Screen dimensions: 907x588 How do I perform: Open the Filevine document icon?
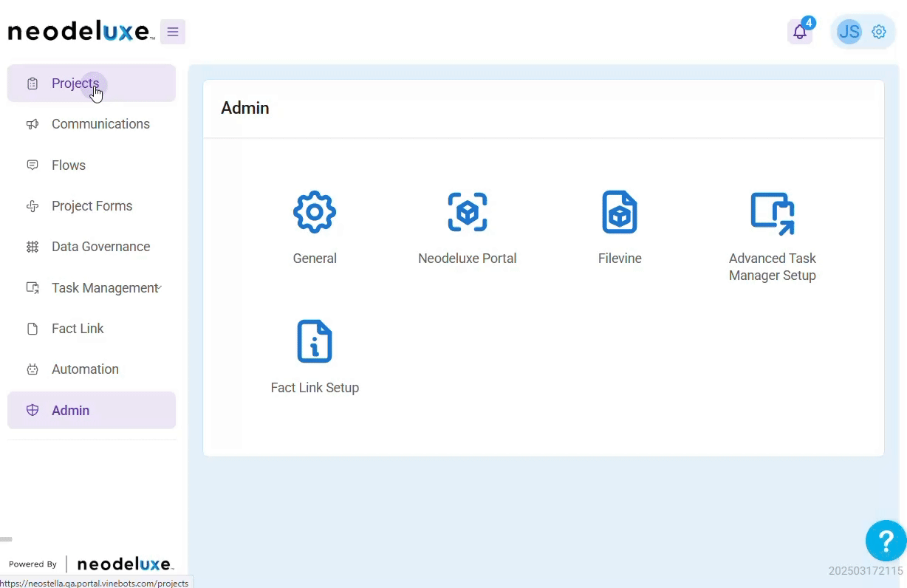point(620,212)
